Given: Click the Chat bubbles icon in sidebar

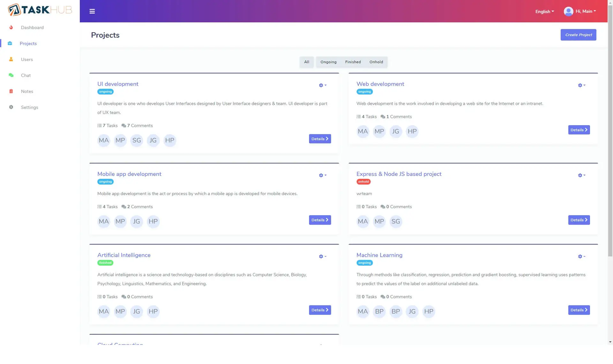Looking at the screenshot, I should point(11,75).
